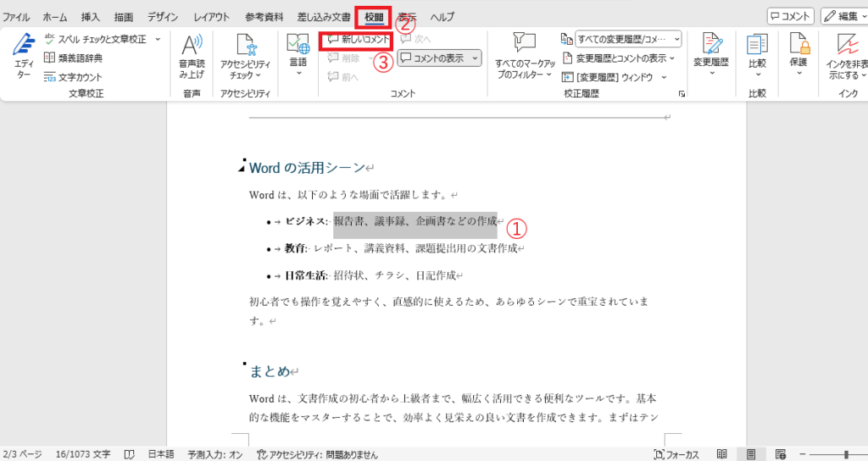Open 類義語辞典 thesaurus

pos(73,58)
